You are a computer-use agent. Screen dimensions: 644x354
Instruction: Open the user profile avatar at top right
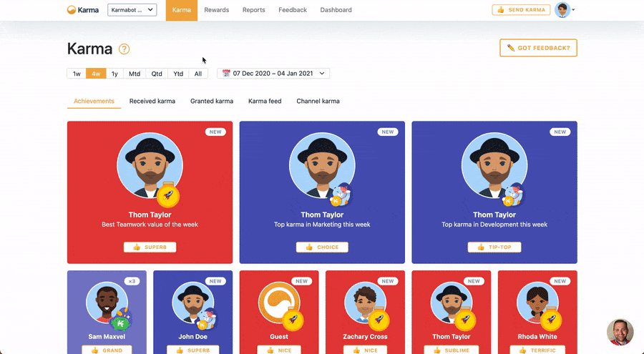[x=562, y=10]
